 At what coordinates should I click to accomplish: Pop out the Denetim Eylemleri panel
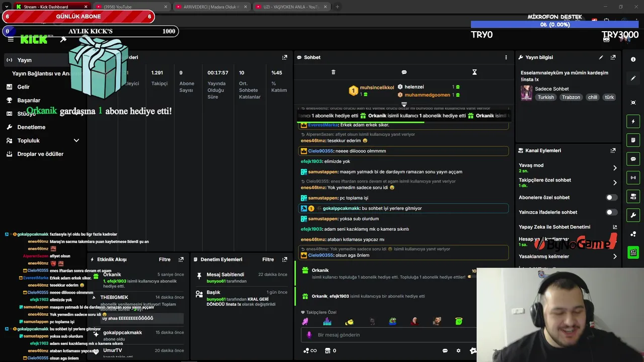click(x=284, y=259)
